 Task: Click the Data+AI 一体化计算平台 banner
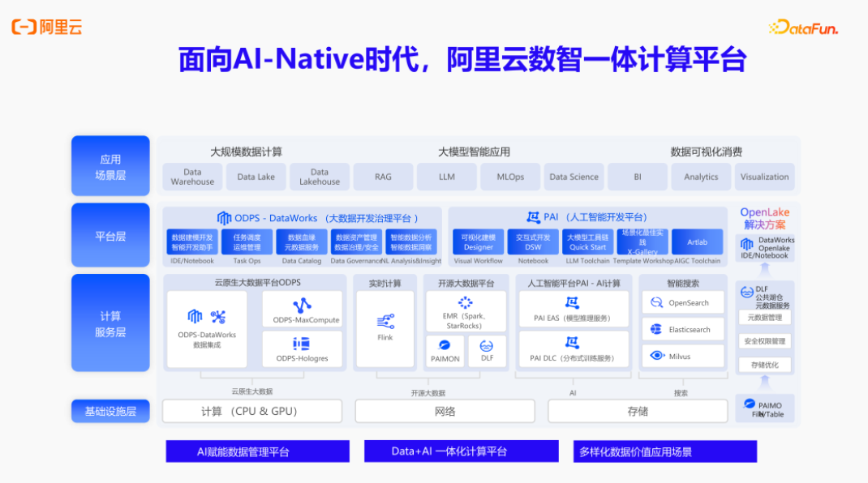click(461, 451)
